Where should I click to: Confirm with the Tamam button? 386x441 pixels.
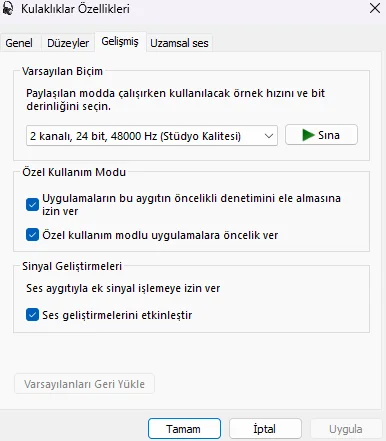tap(184, 429)
